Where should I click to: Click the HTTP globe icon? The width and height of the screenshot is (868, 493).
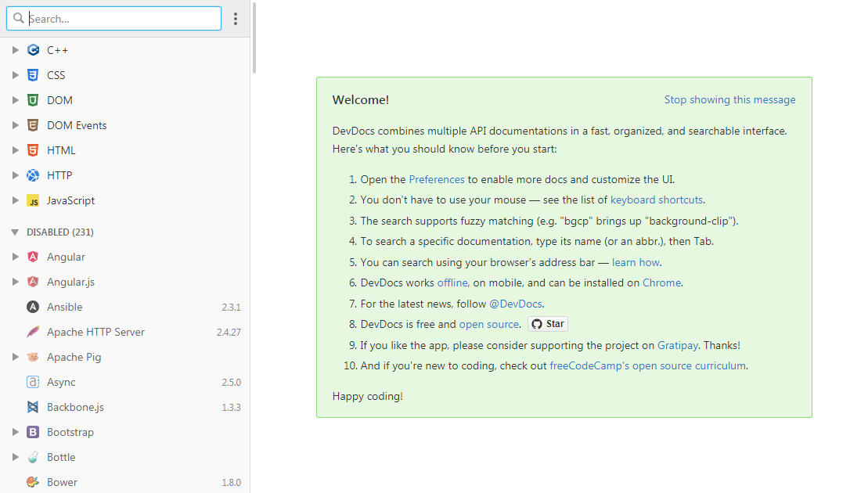pos(33,175)
